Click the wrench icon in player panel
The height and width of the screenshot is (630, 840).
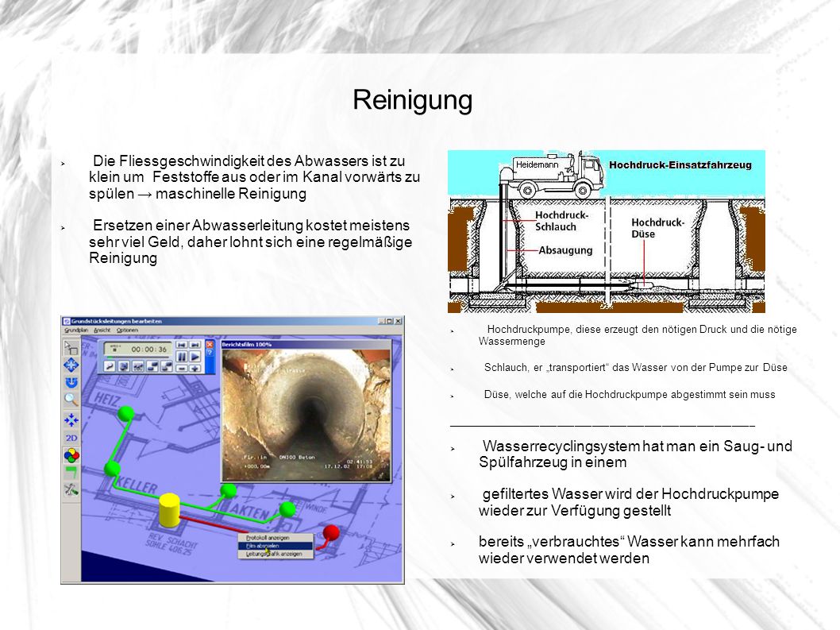tap(110, 366)
